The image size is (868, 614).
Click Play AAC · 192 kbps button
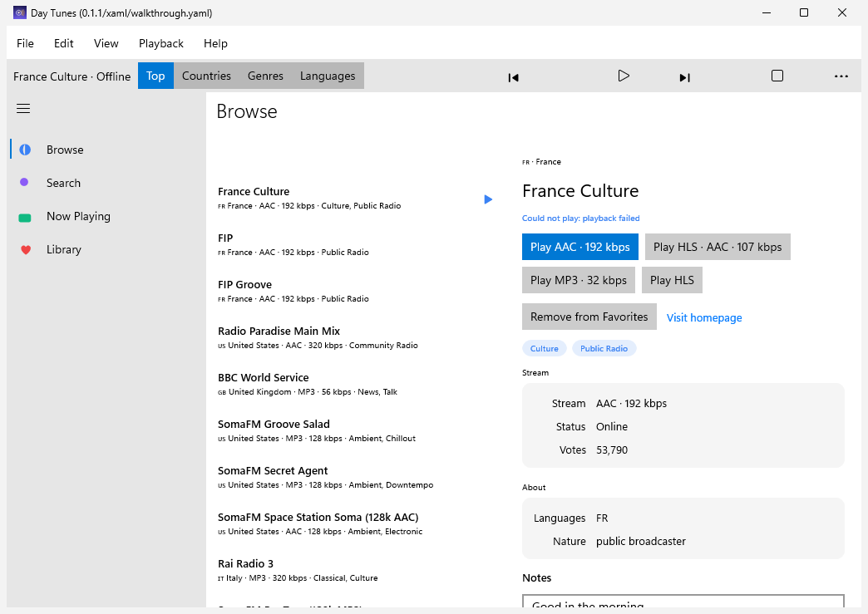click(x=579, y=247)
